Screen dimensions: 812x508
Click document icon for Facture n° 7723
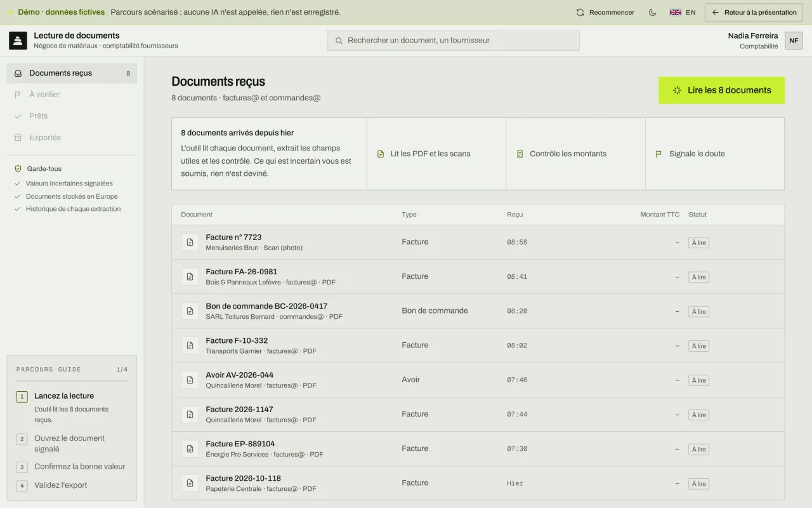point(190,243)
